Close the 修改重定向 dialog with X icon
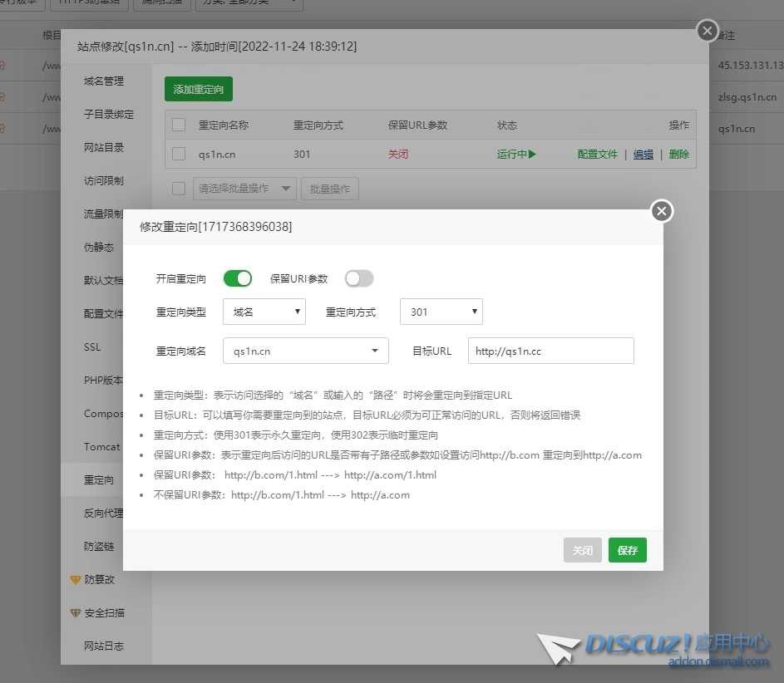 pyautogui.click(x=661, y=211)
